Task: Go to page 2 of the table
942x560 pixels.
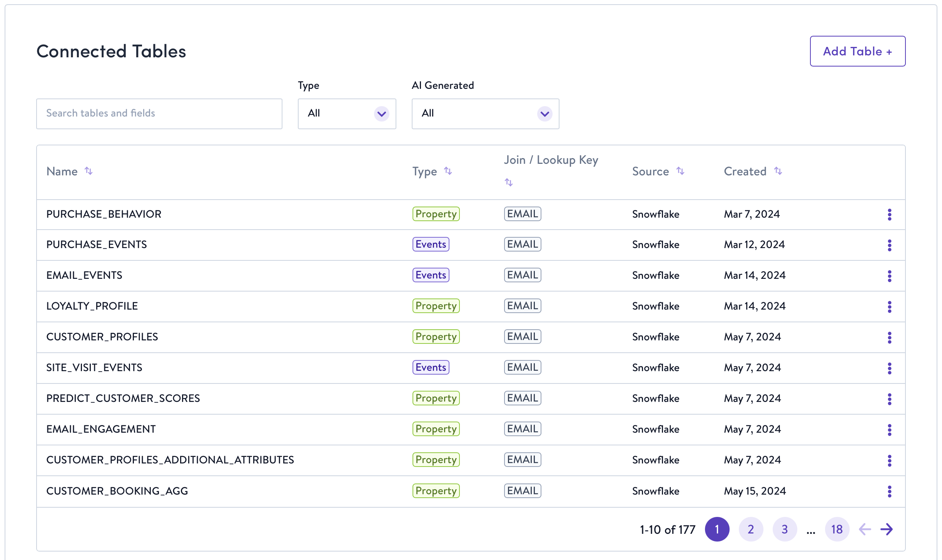Action: click(751, 529)
